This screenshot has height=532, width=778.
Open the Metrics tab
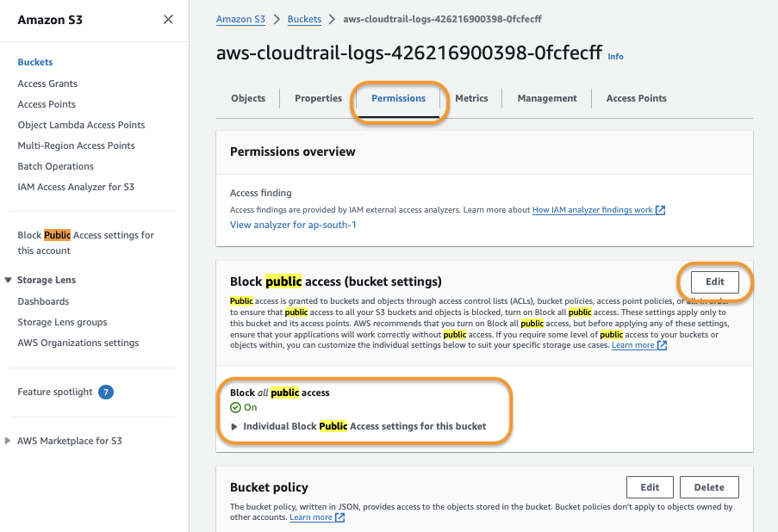pyautogui.click(x=471, y=98)
